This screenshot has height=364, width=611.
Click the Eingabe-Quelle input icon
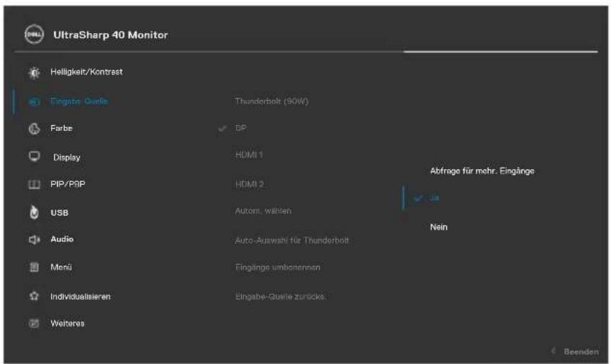pos(34,102)
